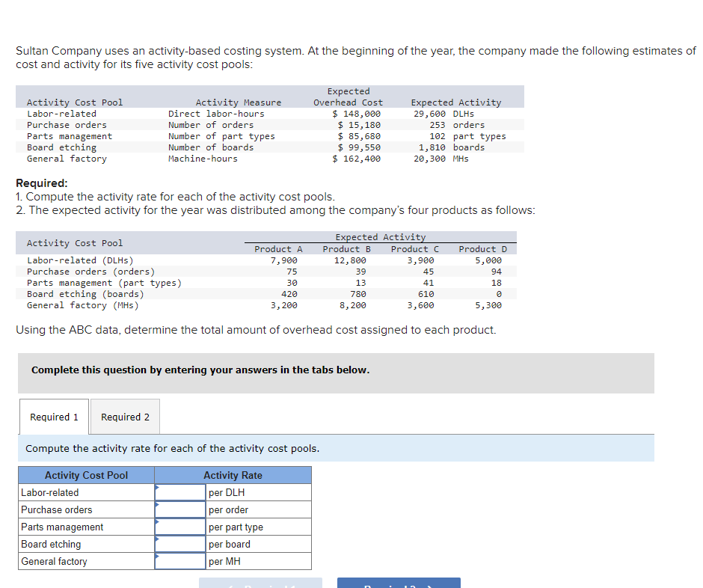Click the Purchase orders activity rate input field
The height and width of the screenshot is (588, 703).
pos(179,509)
